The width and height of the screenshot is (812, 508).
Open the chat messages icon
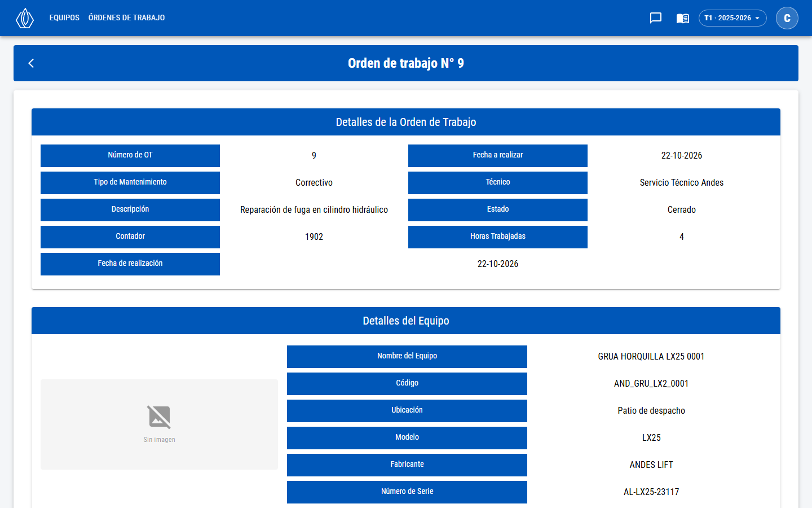[x=656, y=18]
